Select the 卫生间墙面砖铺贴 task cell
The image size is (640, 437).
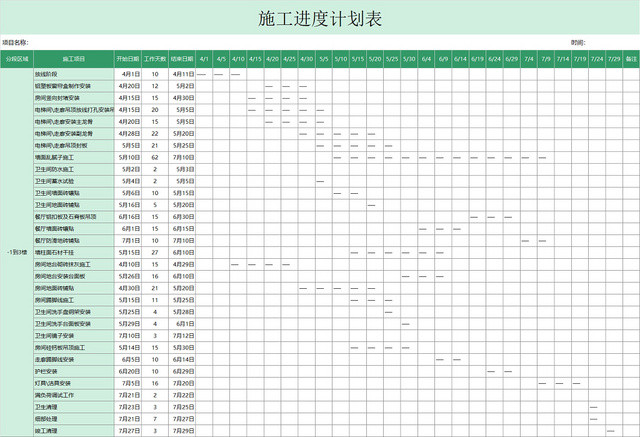tap(73, 193)
